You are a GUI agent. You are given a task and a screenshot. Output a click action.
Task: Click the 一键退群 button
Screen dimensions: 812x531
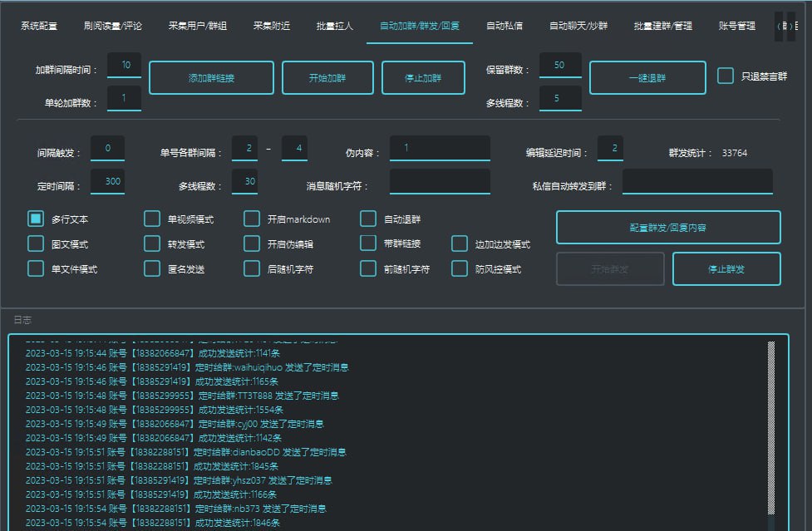647,78
